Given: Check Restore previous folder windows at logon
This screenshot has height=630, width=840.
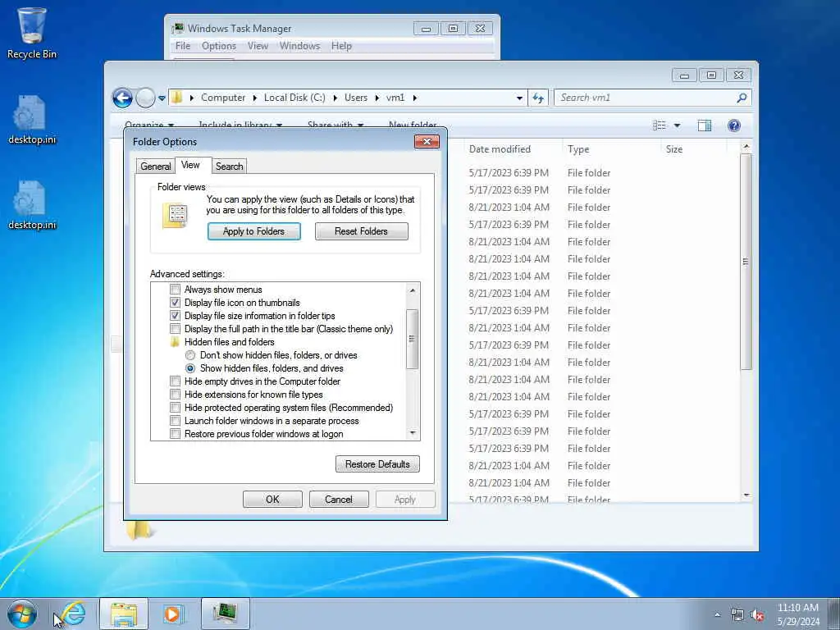Looking at the screenshot, I should (176, 434).
